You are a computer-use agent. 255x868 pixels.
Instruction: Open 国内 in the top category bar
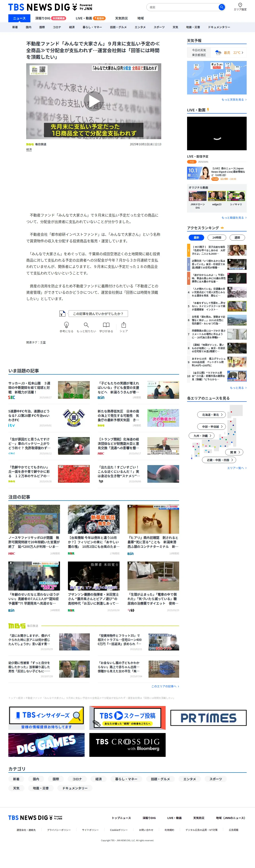point(29,27)
